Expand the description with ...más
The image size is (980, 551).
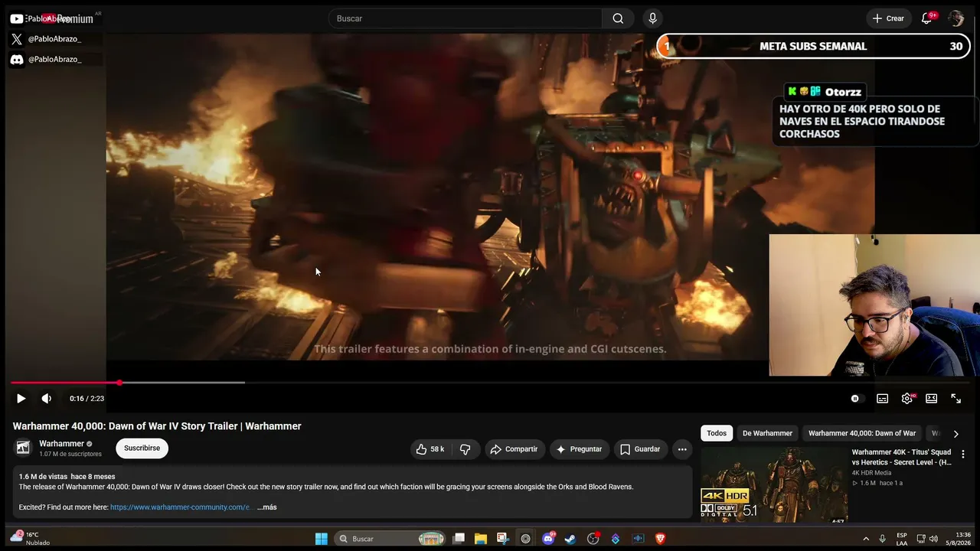coord(266,507)
